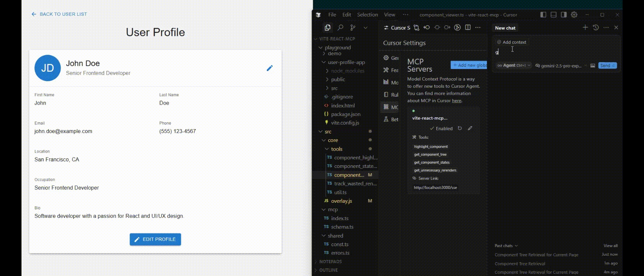The image size is (644, 276).
Task: Edit the vite-react-mcp server pencil icon
Action: coord(470,128)
